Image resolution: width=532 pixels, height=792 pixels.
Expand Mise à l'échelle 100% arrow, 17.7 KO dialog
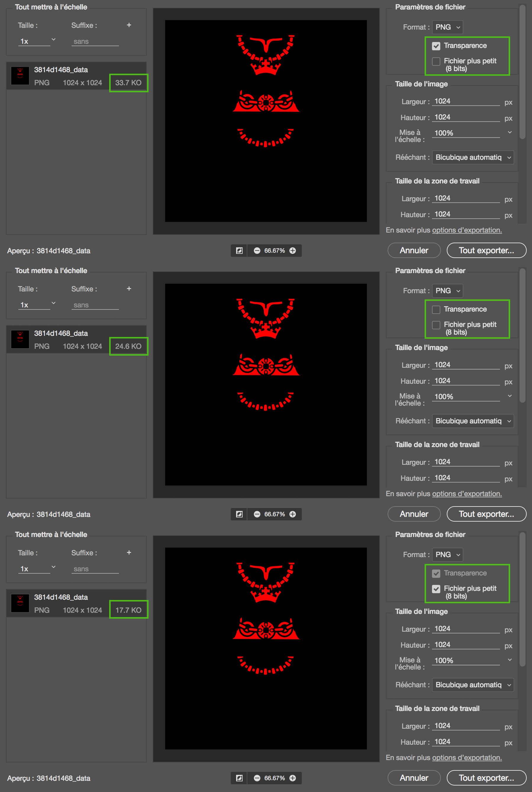[x=510, y=660]
